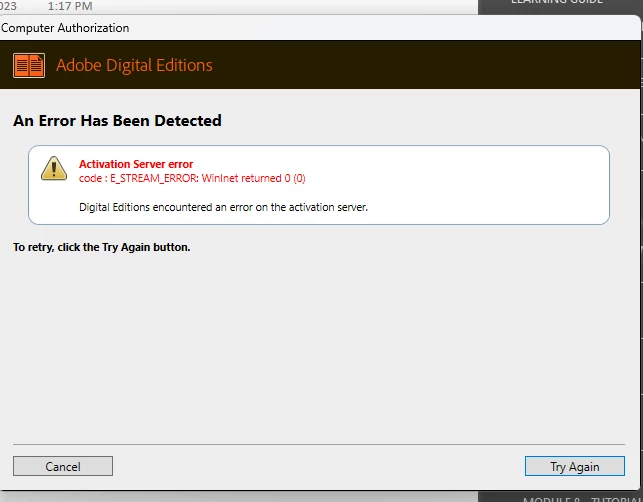Image resolution: width=643 pixels, height=502 pixels.
Task: Select the 'Activation Server error' red heading
Action: 136,164
